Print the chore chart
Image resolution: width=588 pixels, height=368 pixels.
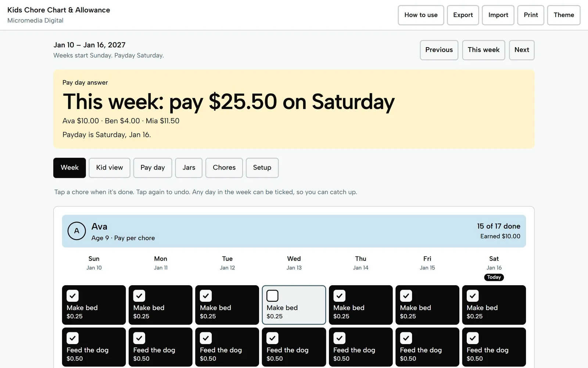pyautogui.click(x=531, y=15)
